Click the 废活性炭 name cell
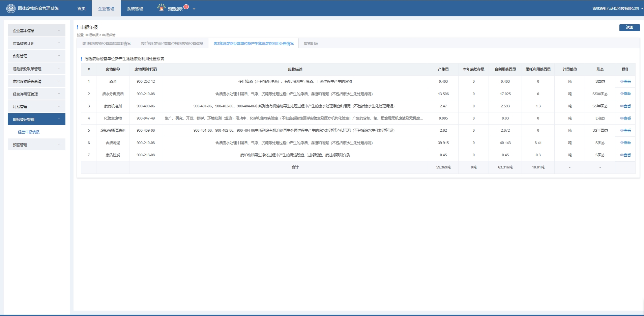644x316 pixels. coord(113,155)
